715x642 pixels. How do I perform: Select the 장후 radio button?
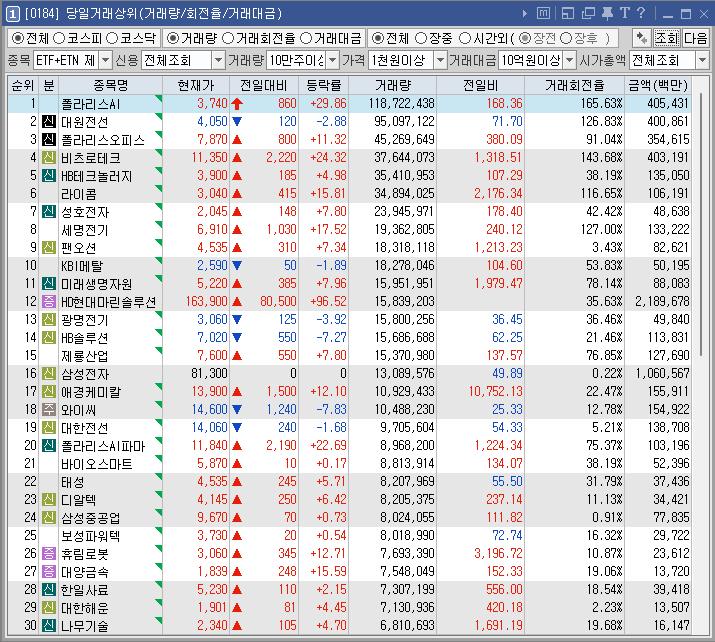pos(566,38)
